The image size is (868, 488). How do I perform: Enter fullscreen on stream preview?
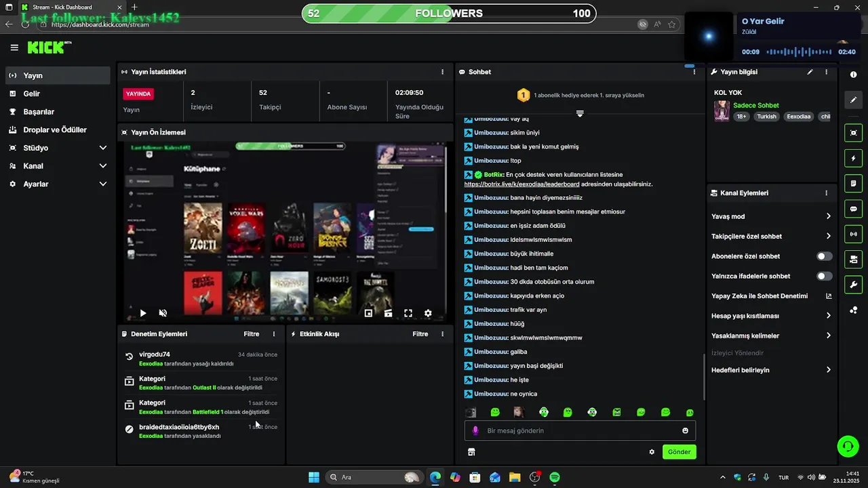click(x=408, y=313)
